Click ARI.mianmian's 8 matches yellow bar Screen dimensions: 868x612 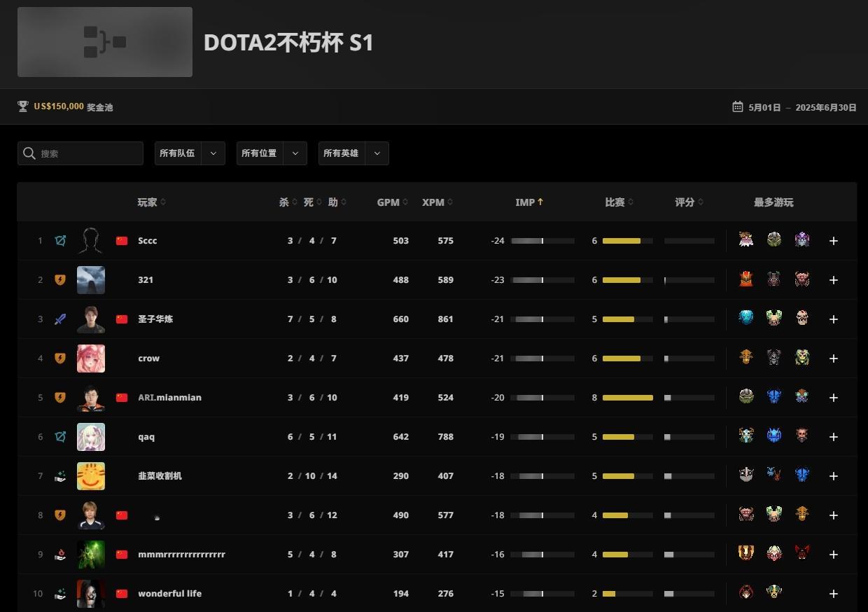628,397
